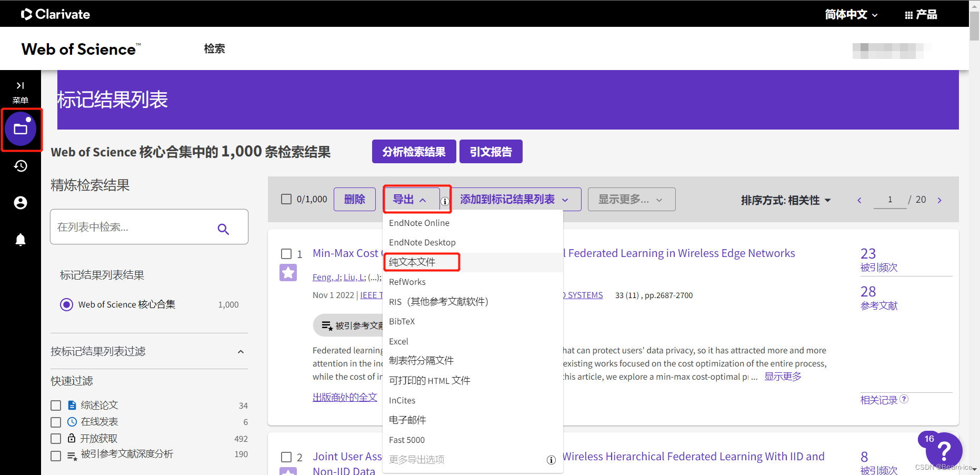The width and height of the screenshot is (980, 475).
Task: Click the early access clock icon
Action: click(72, 422)
